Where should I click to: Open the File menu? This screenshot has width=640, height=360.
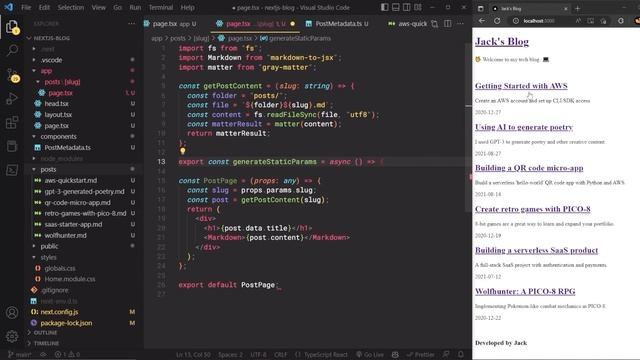pyautogui.click(x=26, y=7)
